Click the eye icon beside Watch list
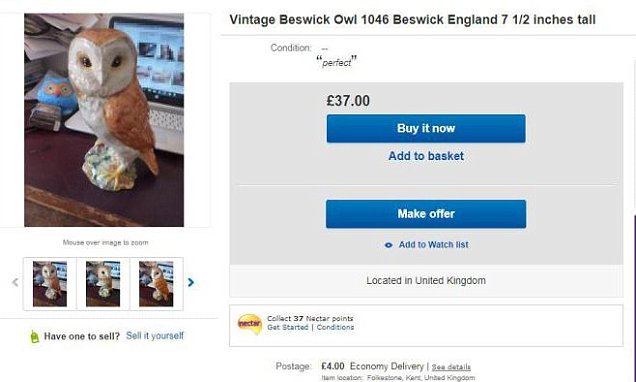 pos(388,245)
